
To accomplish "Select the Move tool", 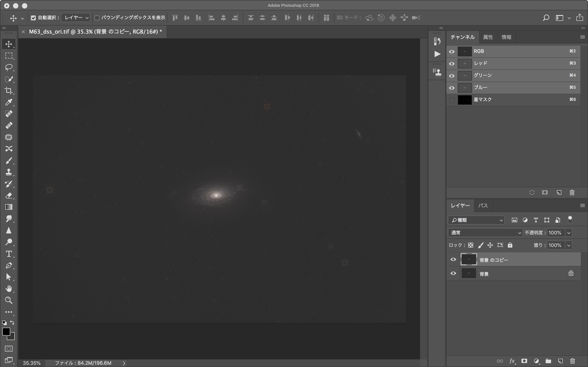I will (9, 44).
